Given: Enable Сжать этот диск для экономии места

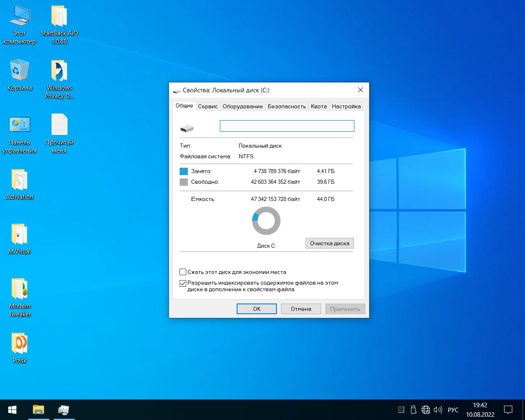Looking at the screenshot, I should [183, 272].
